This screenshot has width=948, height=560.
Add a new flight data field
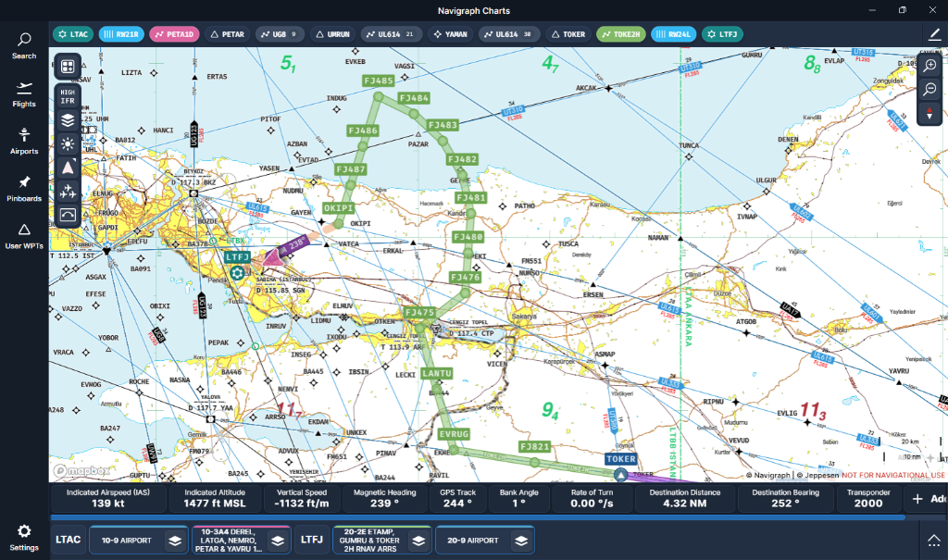927,499
